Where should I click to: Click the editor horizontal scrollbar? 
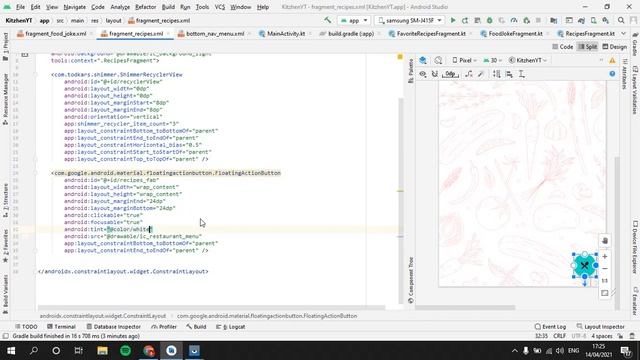pyautogui.click(x=211, y=307)
